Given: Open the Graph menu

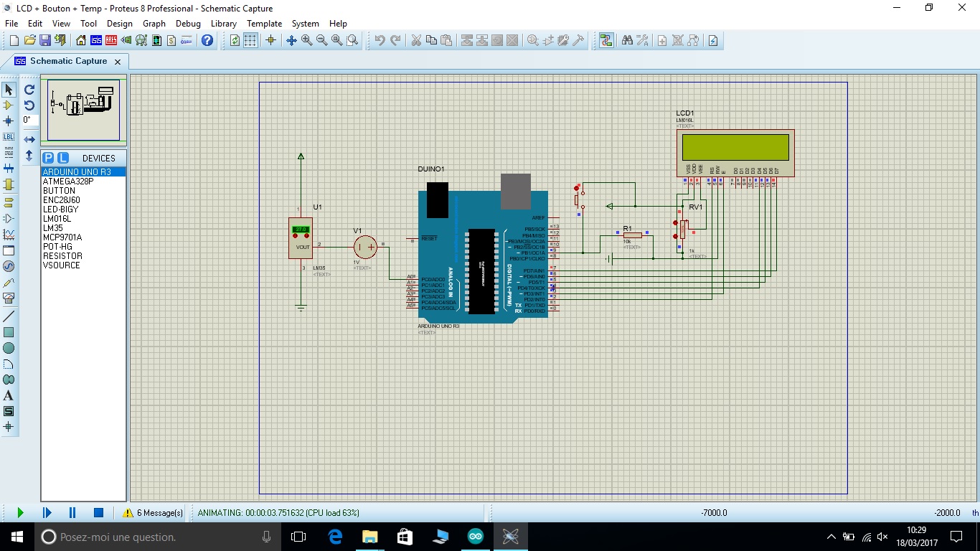Looking at the screenshot, I should tap(154, 24).
